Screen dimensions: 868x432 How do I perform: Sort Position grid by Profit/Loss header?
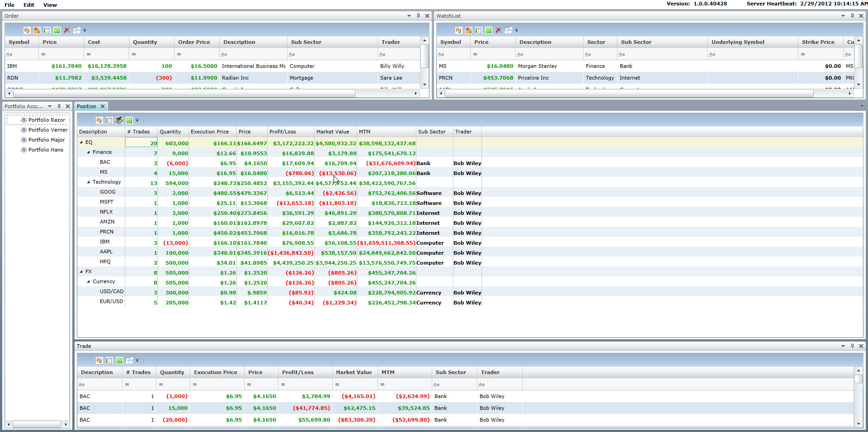point(291,132)
